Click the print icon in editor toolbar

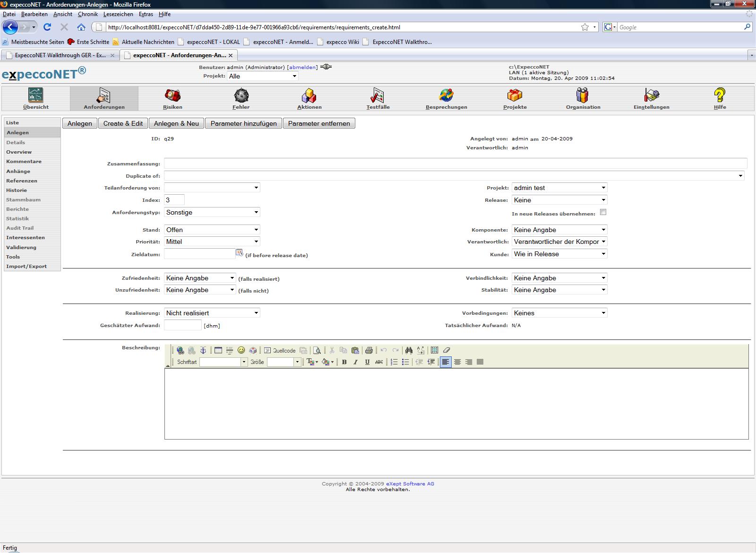(x=369, y=350)
